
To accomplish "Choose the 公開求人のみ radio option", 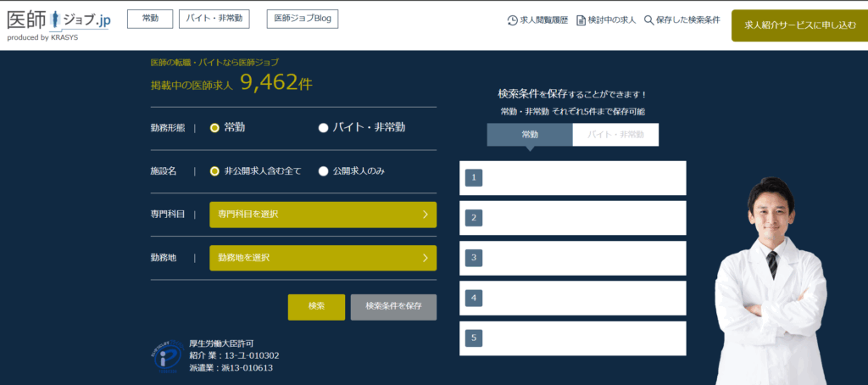I will [x=323, y=171].
